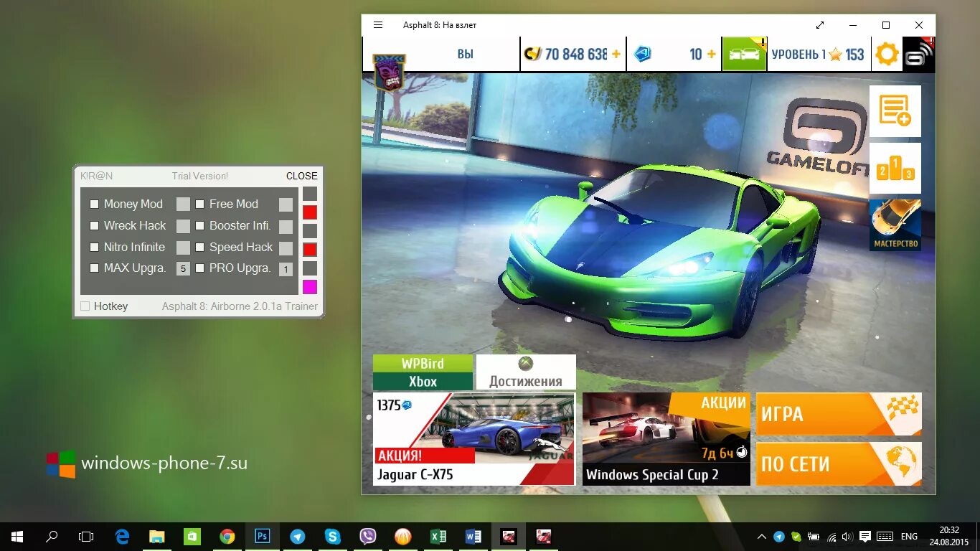Click the 1375 token price label

[394, 405]
